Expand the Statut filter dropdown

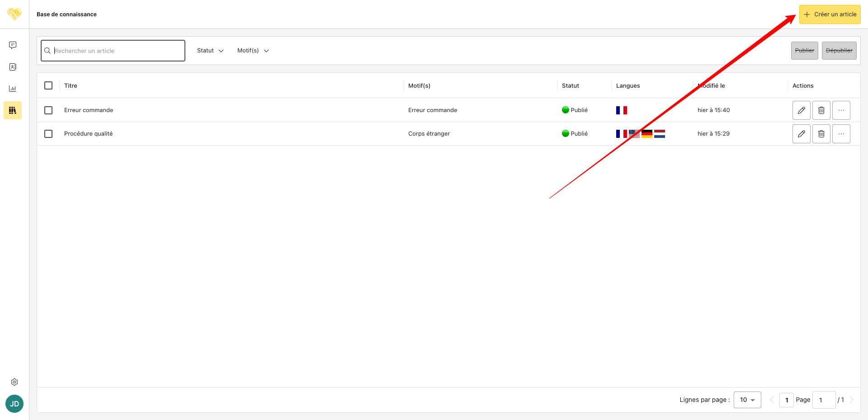pyautogui.click(x=210, y=51)
